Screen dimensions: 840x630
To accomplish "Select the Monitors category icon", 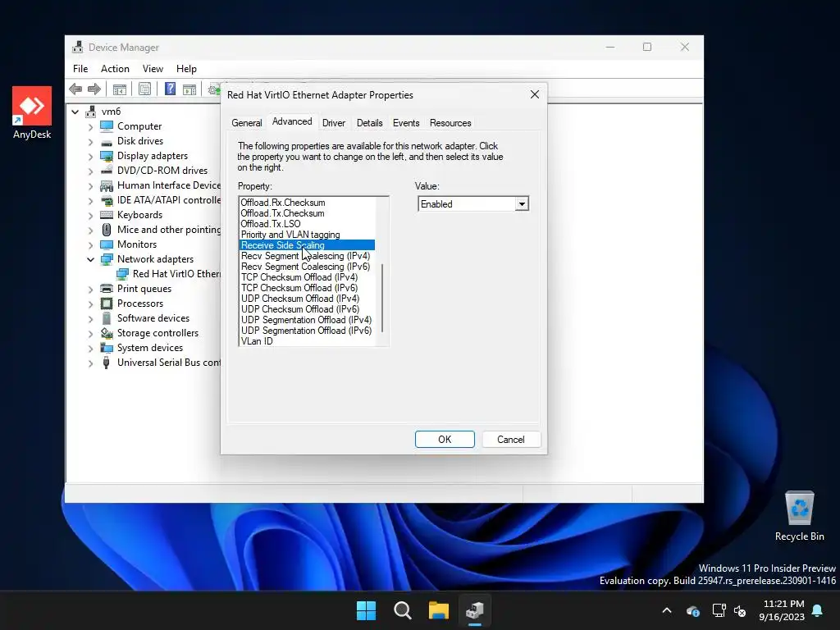I will tap(107, 244).
